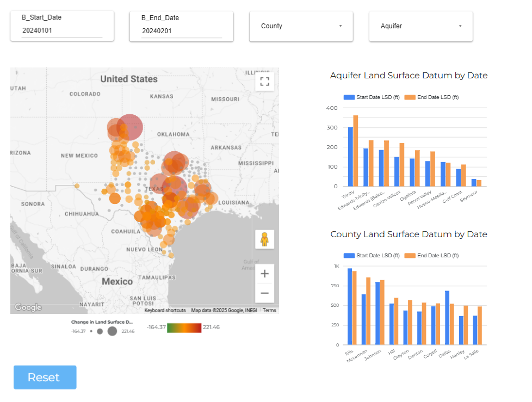Click the Aquifer dropdown arrow

pos(460,26)
